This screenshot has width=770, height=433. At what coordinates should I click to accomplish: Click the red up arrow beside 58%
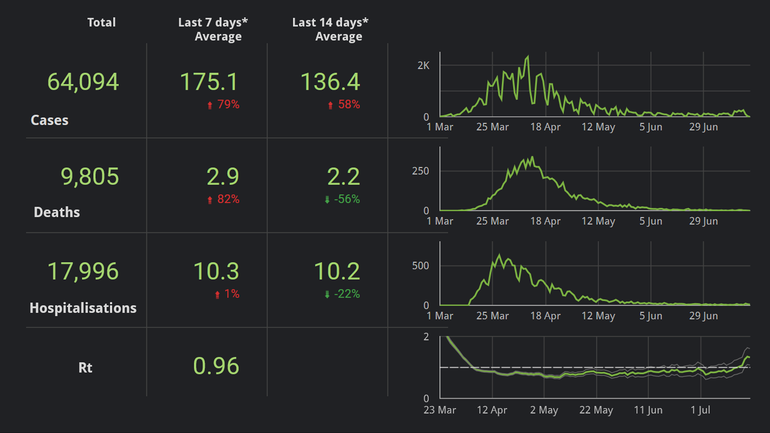[x=330, y=105]
